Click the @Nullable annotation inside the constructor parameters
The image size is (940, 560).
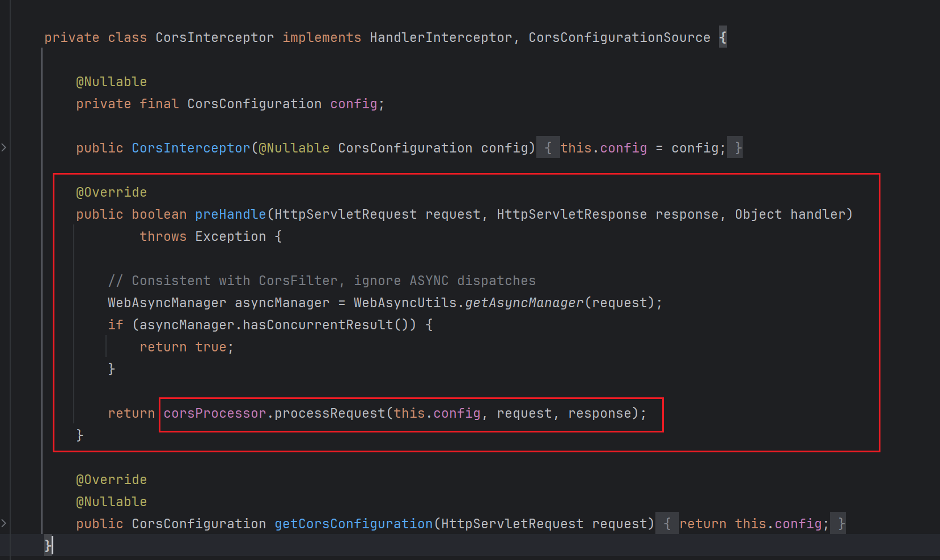[x=294, y=148]
